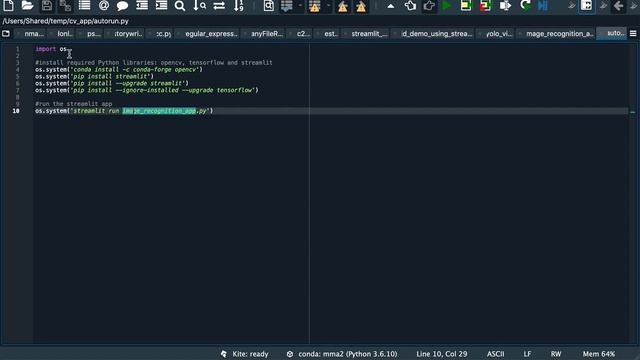Open the warnings list dropdown arrow

[x=328, y=6]
